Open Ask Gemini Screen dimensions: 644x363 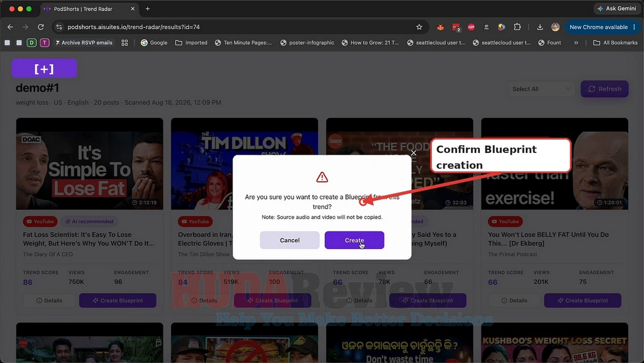pyautogui.click(x=616, y=8)
